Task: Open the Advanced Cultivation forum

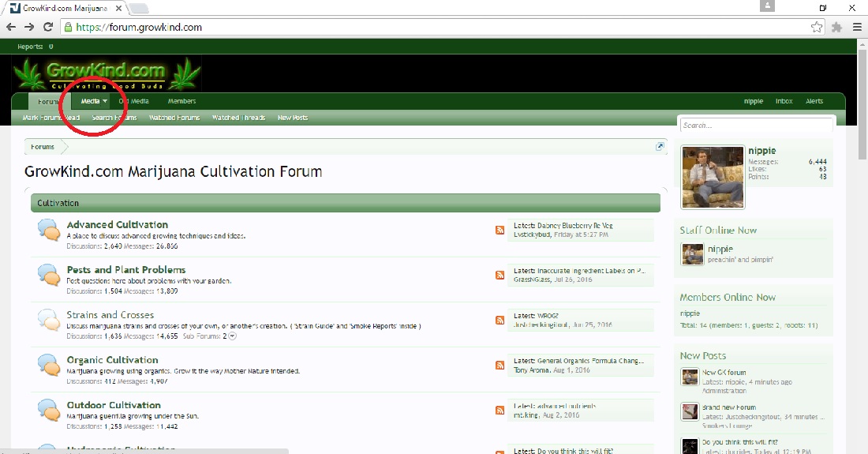Action: click(118, 224)
